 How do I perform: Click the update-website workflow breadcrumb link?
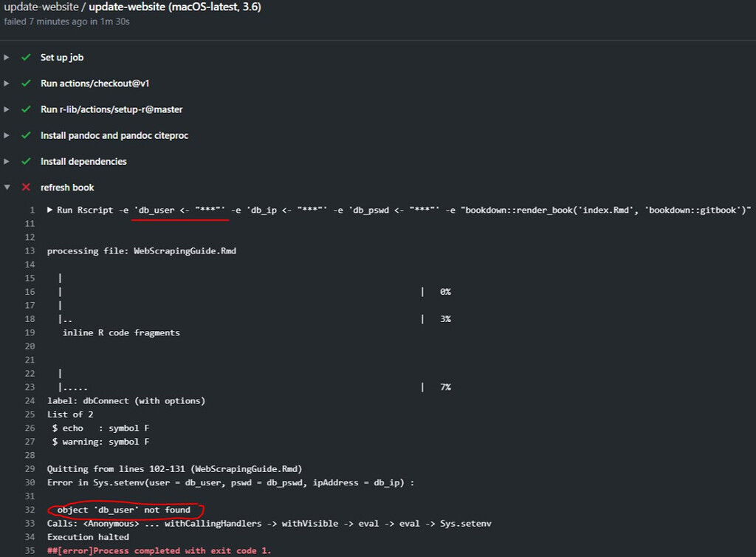tap(41, 7)
